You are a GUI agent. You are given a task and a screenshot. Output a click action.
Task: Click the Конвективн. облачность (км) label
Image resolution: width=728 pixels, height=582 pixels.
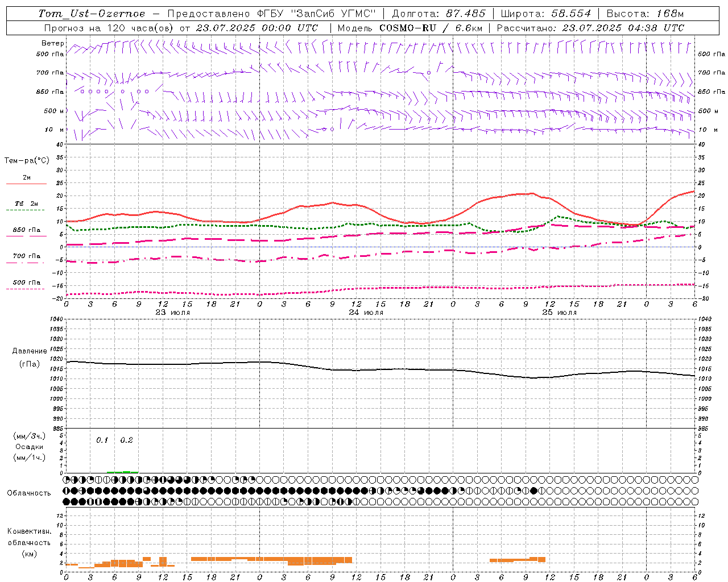coord(29,543)
